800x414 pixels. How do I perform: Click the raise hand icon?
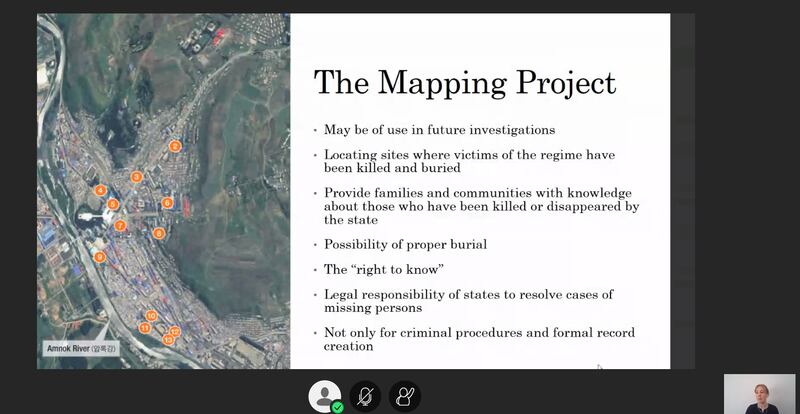(405, 396)
